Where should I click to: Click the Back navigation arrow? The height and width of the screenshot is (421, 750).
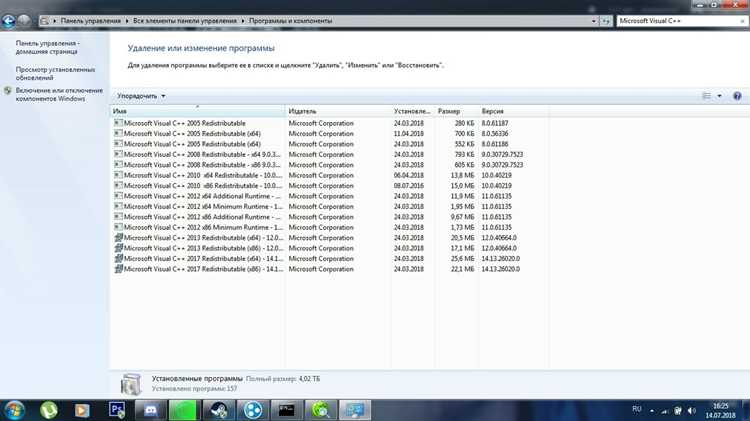point(9,21)
